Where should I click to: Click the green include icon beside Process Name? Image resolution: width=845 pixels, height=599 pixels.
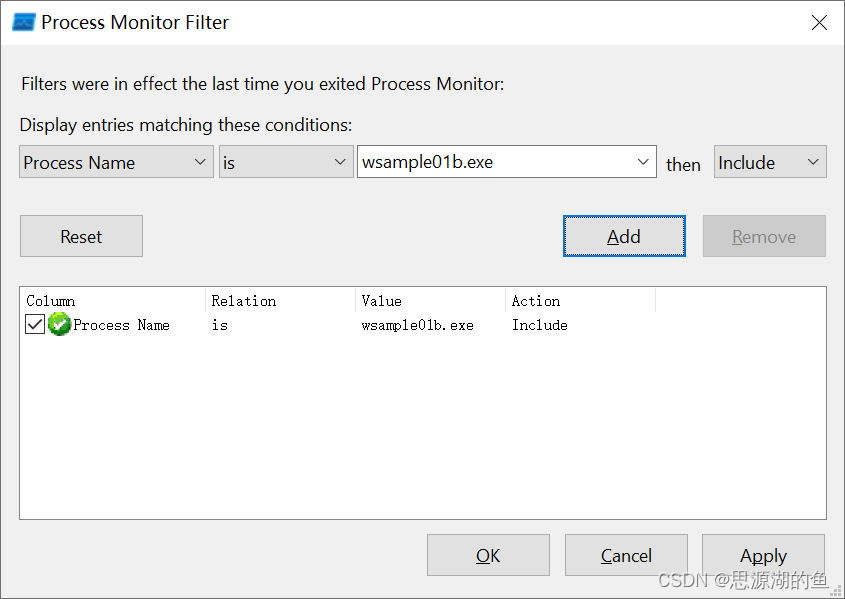[x=59, y=324]
